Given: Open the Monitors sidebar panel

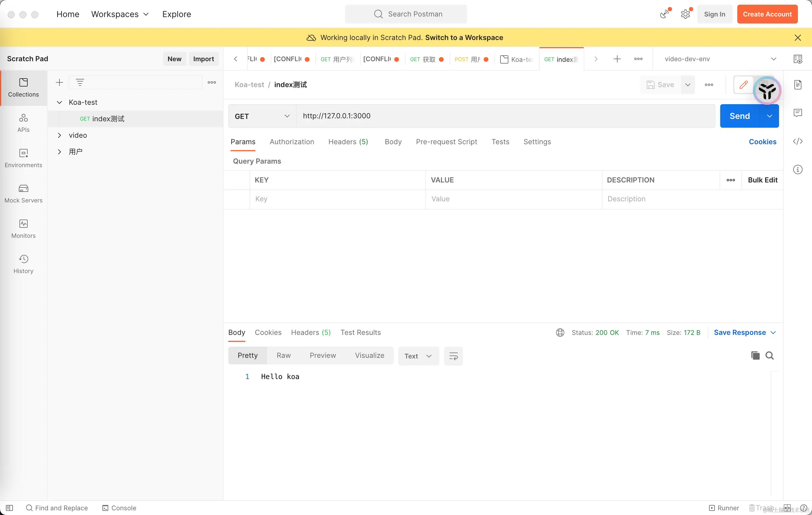Looking at the screenshot, I should pos(23,229).
